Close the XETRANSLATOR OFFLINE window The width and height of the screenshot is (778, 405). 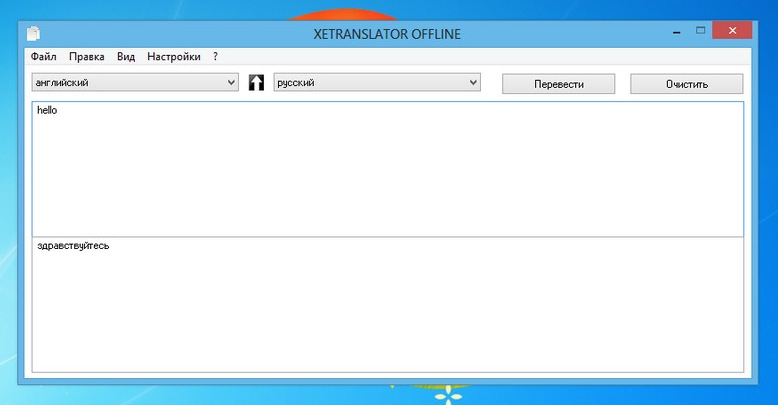[x=732, y=30]
